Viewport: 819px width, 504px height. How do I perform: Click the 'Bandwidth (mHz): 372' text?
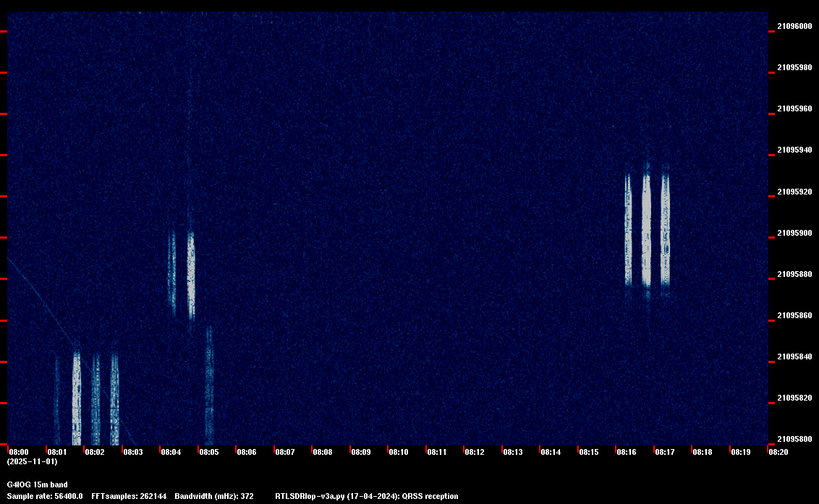(214, 496)
